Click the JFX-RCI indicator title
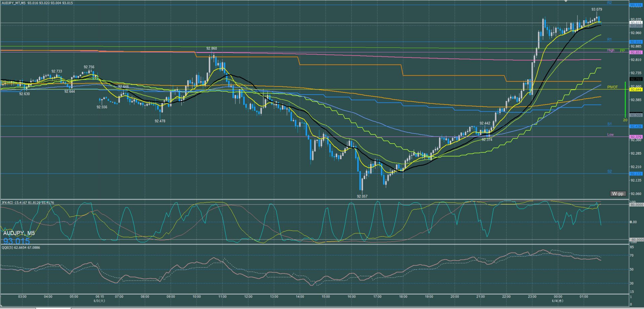The image size is (644, 309). [28, 202]
